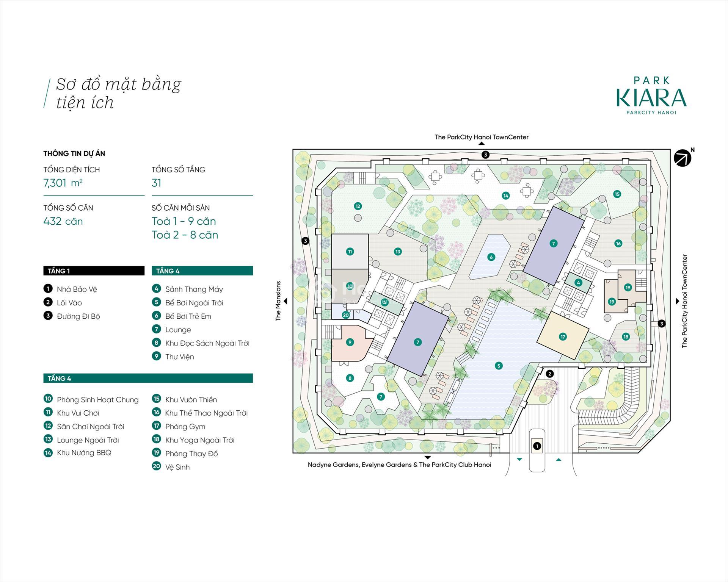Click map marker 17 on the yellow gym room

563,336
